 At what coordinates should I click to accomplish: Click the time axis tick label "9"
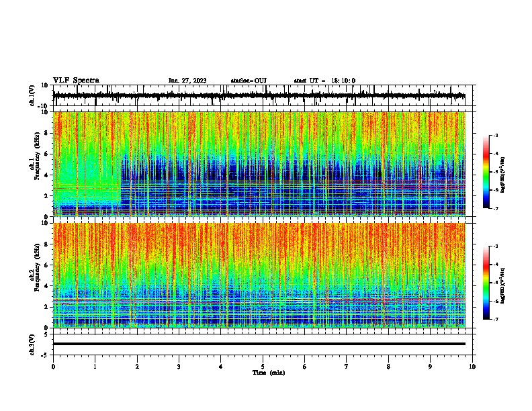point(430,367)
